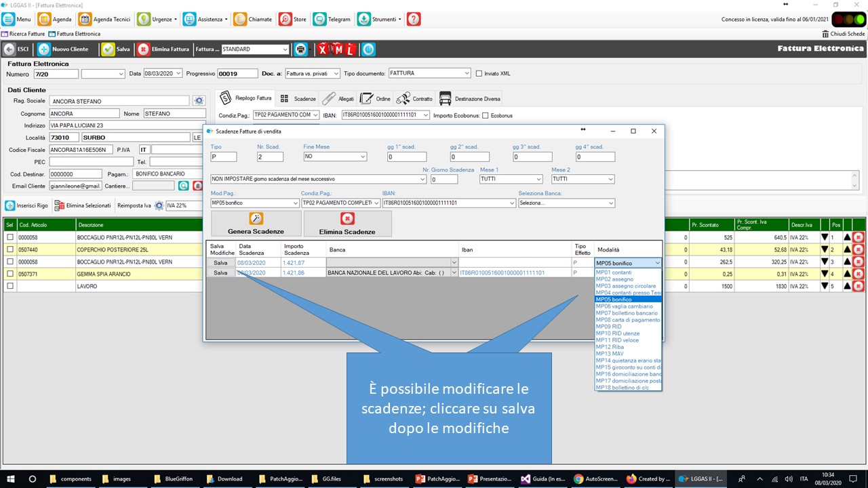868x488 pixels.
Task: Choose MP12 Riba from the list
Action: 610,347
